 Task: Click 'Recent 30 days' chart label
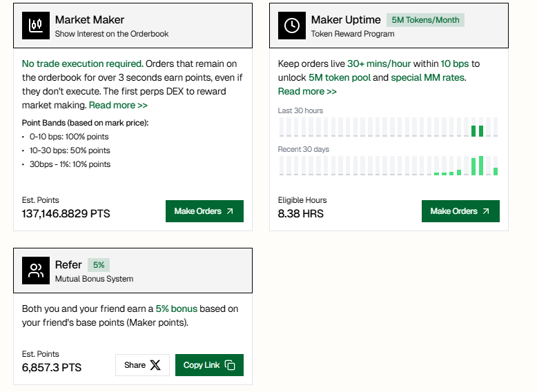coord(304,149)
